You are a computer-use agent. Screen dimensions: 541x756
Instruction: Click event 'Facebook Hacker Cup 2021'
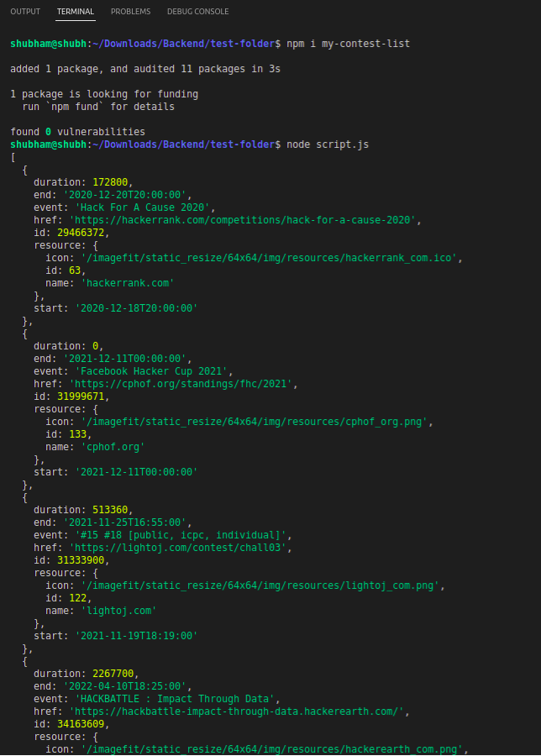click(x=151, y=371)
